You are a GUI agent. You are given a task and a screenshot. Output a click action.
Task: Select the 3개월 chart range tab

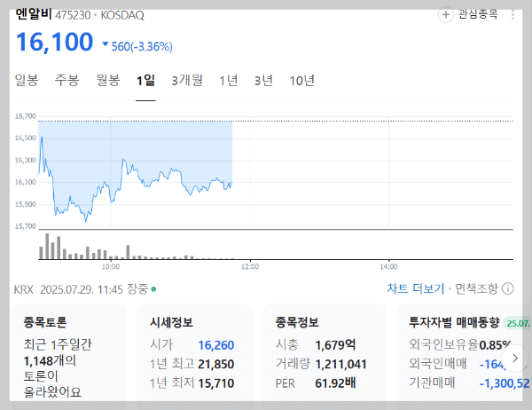[x=187, y=81]
